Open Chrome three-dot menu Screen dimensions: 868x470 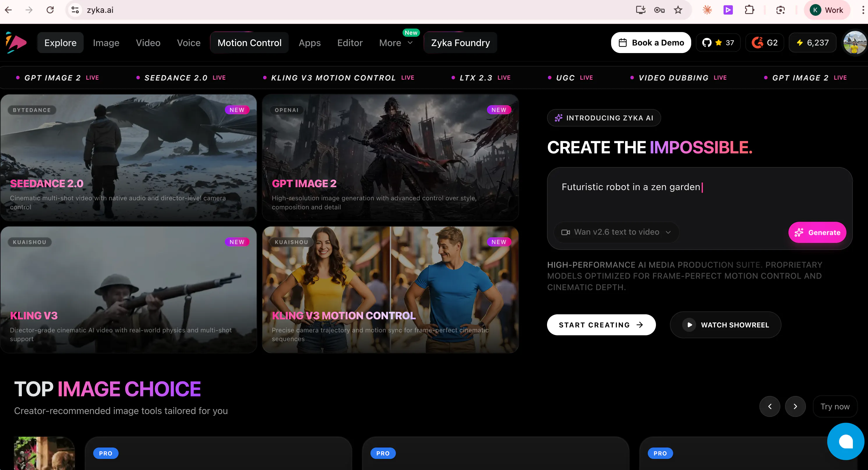click(862, 10)
